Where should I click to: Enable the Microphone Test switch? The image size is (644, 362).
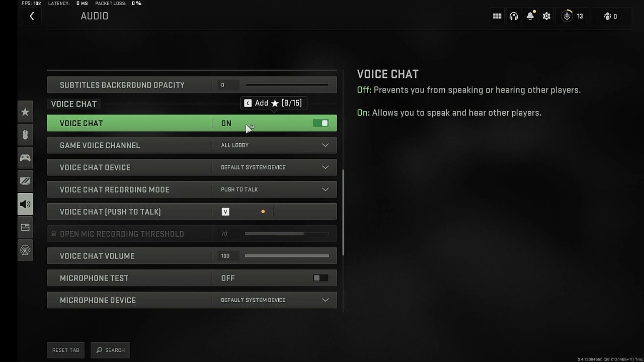coord(320,278)
